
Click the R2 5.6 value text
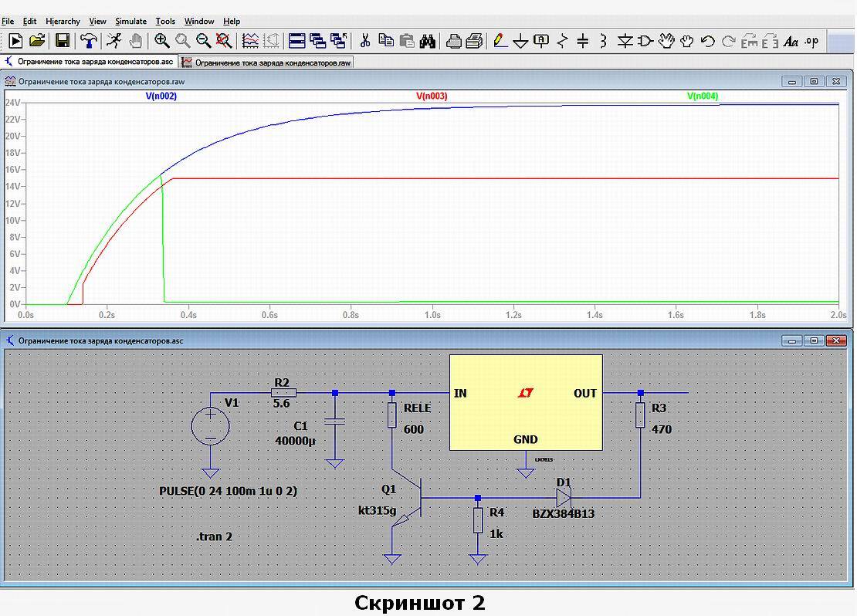click(x=282, y=404)
